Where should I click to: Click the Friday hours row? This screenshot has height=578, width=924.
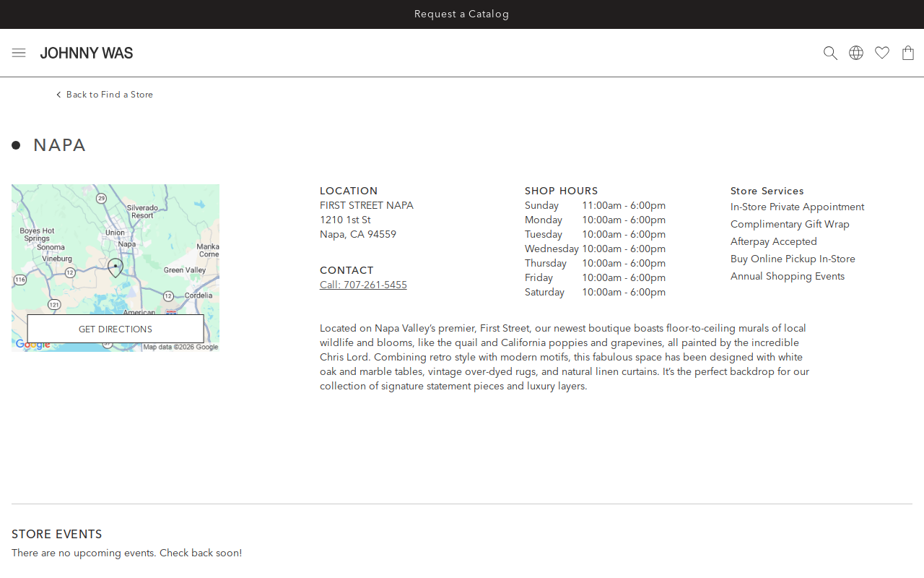tap(596, 278)
